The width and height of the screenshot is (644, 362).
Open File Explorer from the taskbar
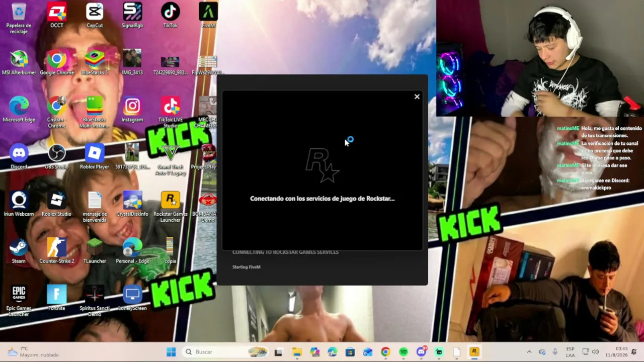point(297,352)
